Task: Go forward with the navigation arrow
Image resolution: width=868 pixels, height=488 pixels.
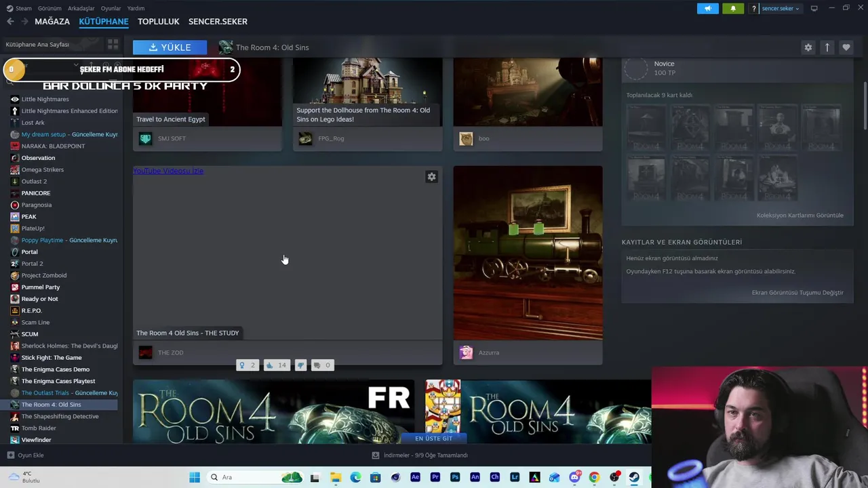Action: 24,22
